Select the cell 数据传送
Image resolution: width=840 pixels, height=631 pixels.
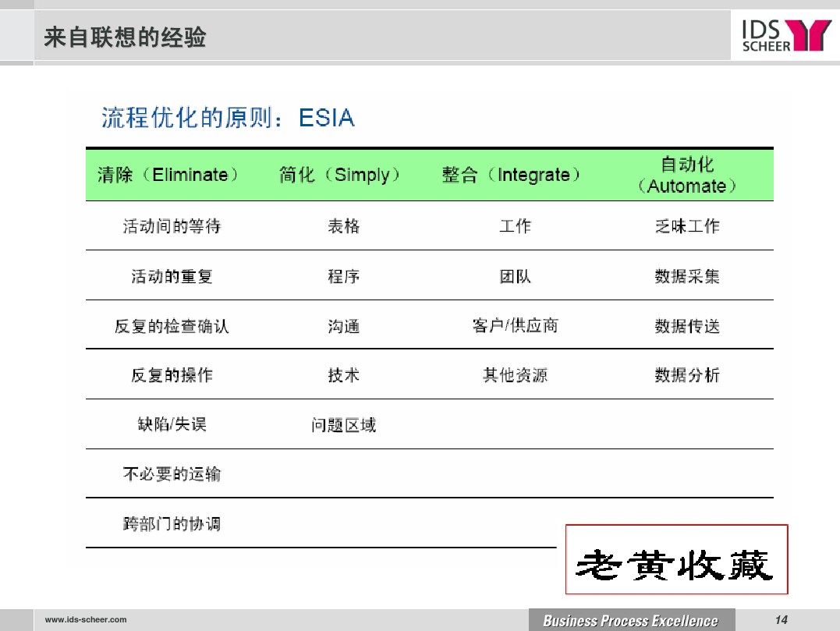[x=687, y=326]
